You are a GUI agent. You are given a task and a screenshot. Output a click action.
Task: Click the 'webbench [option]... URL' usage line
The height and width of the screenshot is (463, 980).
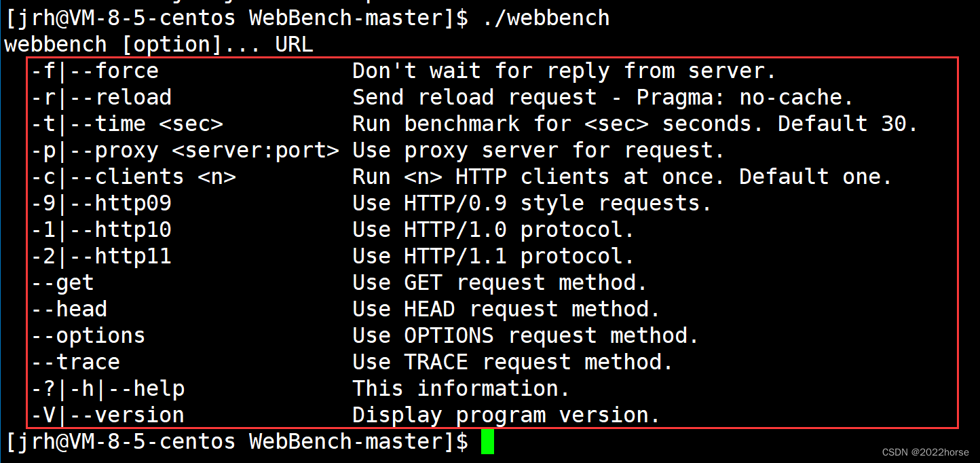[159, 45]
